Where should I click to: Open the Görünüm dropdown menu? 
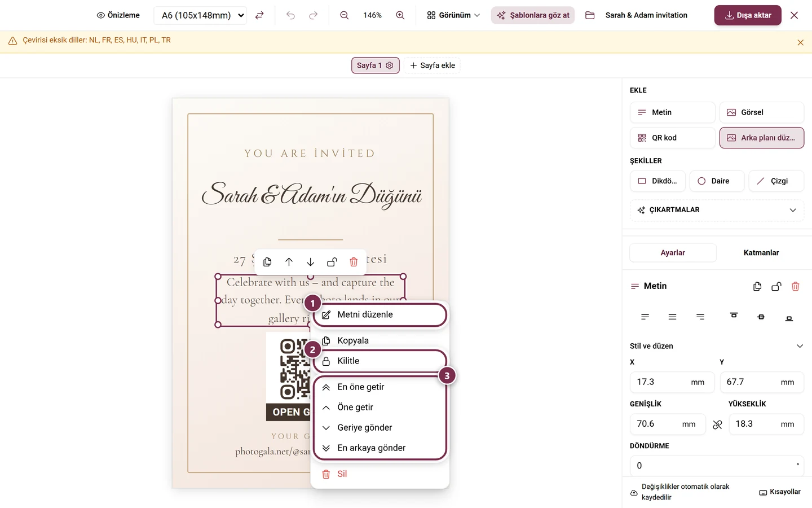[x=453, y=15]
